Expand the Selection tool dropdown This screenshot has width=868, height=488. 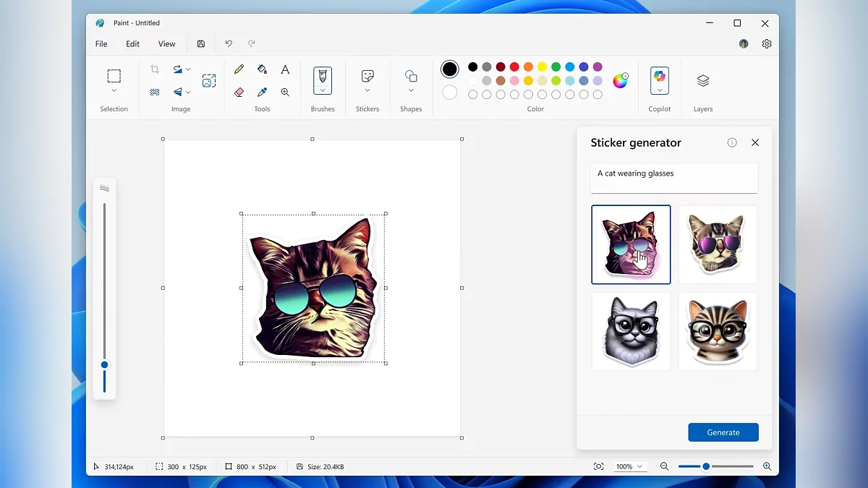coord(114,91)
